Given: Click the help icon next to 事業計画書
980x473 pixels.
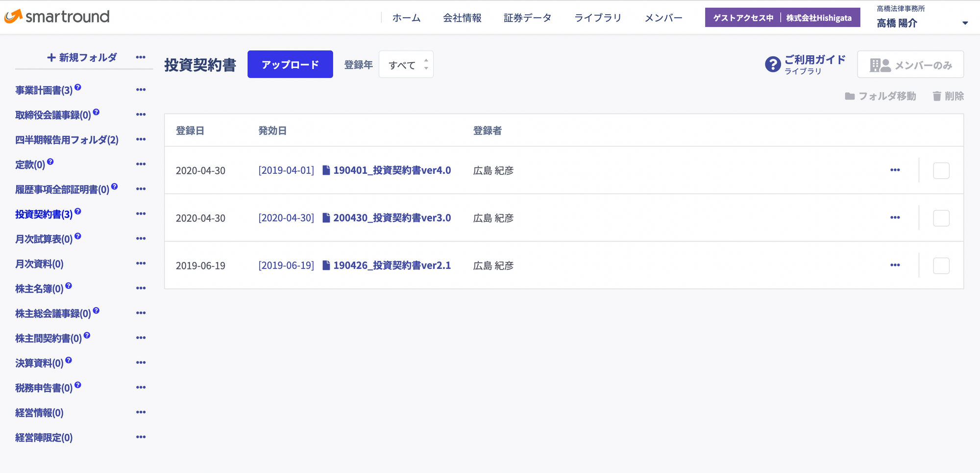Looking at the screenshot, I should tap(78, 87).
